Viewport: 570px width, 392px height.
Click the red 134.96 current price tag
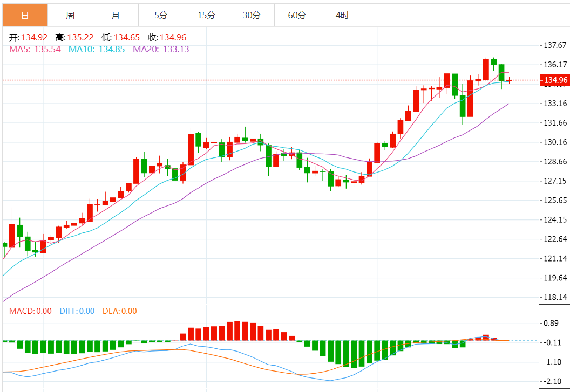coord(555,80)
